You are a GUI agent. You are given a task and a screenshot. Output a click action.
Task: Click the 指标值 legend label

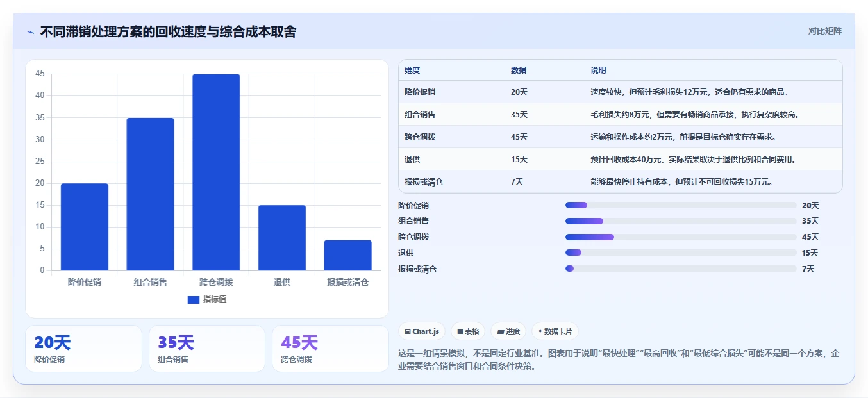pos(215,299)
